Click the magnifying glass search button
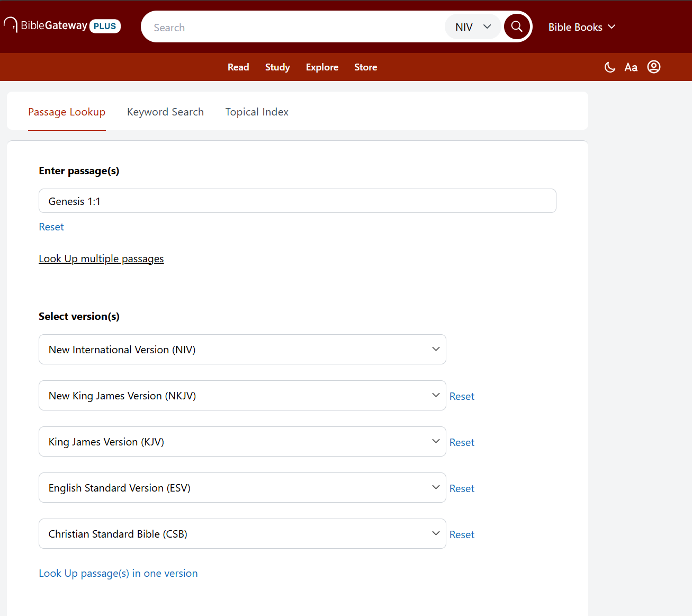Image resolution: width=692 pixels, height=616 pixels. point(517,26)
